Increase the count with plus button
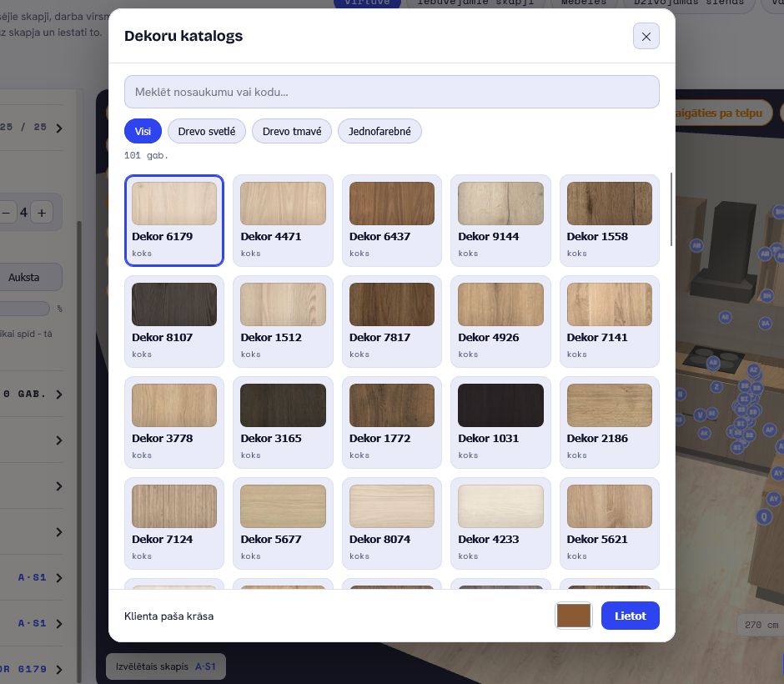784x684 pixels. [42, 213]
